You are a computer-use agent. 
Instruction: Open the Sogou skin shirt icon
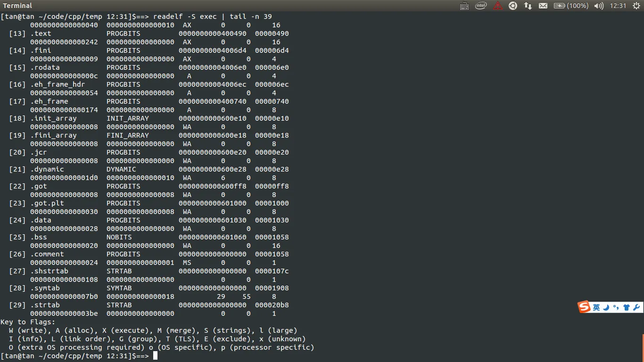(626, 307)
